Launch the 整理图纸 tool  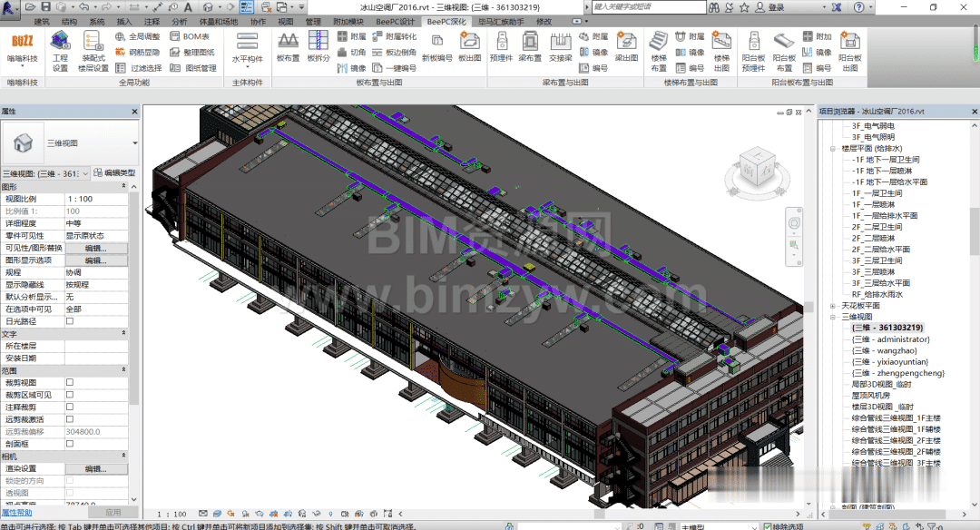point(192,52)
